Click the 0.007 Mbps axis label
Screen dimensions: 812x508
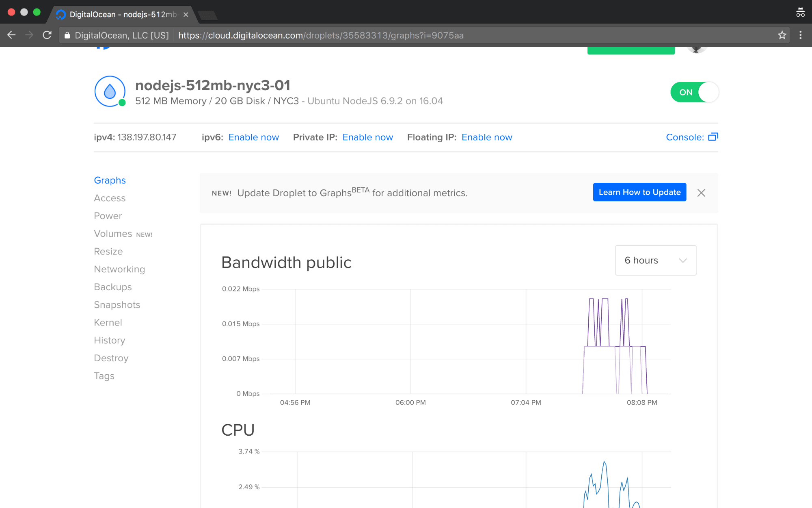[x=241, y=359]
